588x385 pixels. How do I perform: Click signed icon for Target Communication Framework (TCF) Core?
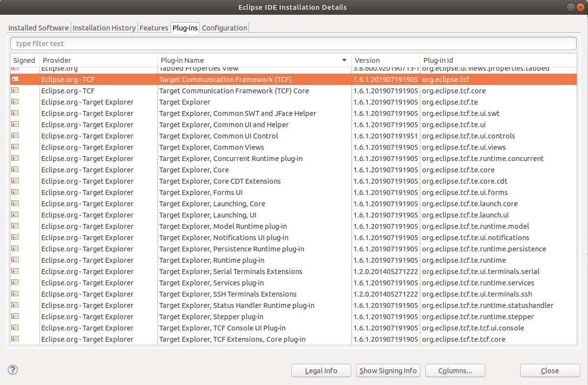[15, 90]
